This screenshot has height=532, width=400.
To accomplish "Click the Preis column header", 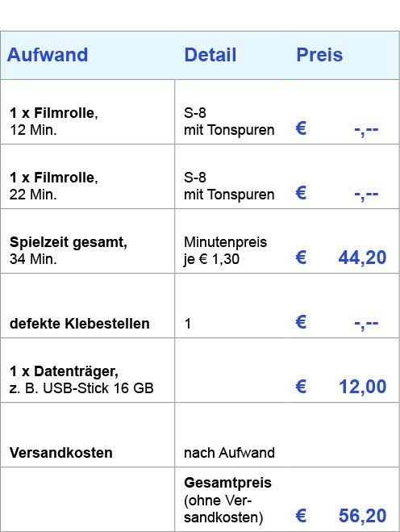I will (x=319, y=55).
